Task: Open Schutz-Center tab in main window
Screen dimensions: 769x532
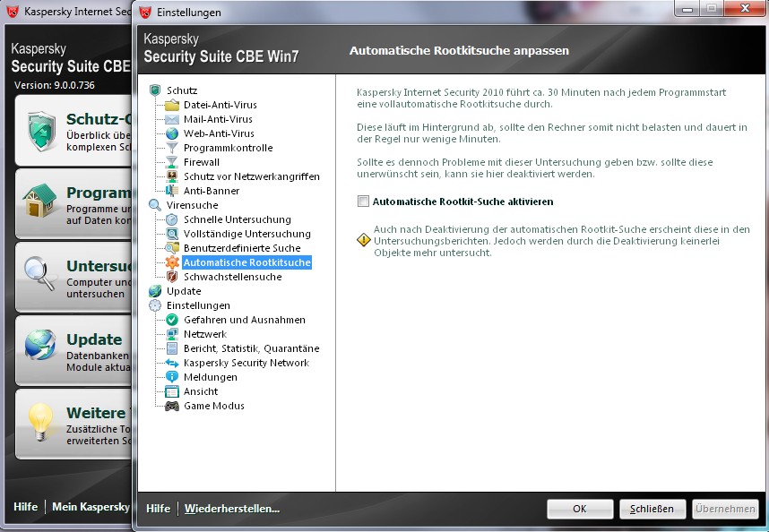Action: click(x=73, y=131)
